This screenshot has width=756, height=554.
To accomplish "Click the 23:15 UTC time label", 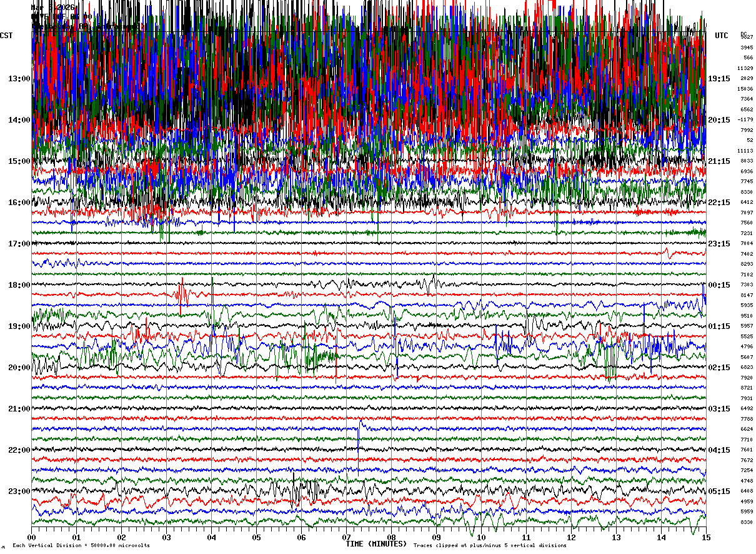I will (719, 244).
